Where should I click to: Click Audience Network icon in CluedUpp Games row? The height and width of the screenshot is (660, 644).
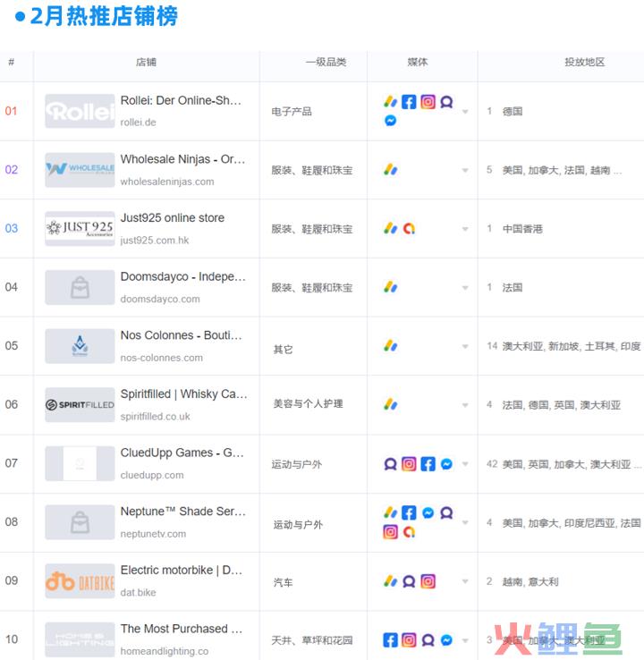click(x=390, y=464)
